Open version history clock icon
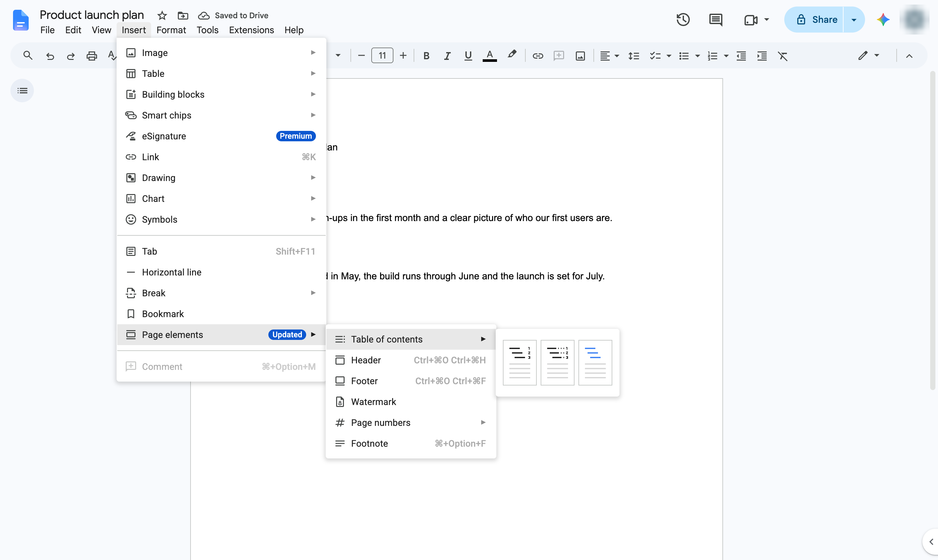 (x=683, y=20)
